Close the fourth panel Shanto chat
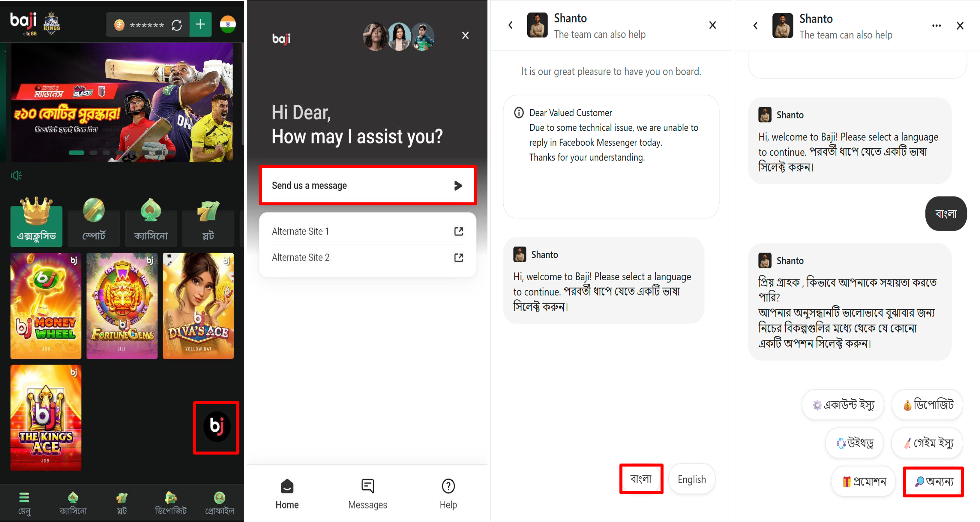 (x=960, y=25)
